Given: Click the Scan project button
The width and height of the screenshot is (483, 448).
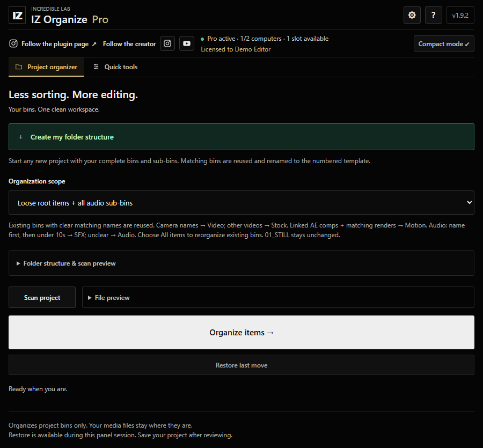Looking at the screenshot, I should [x=42, y=297].
